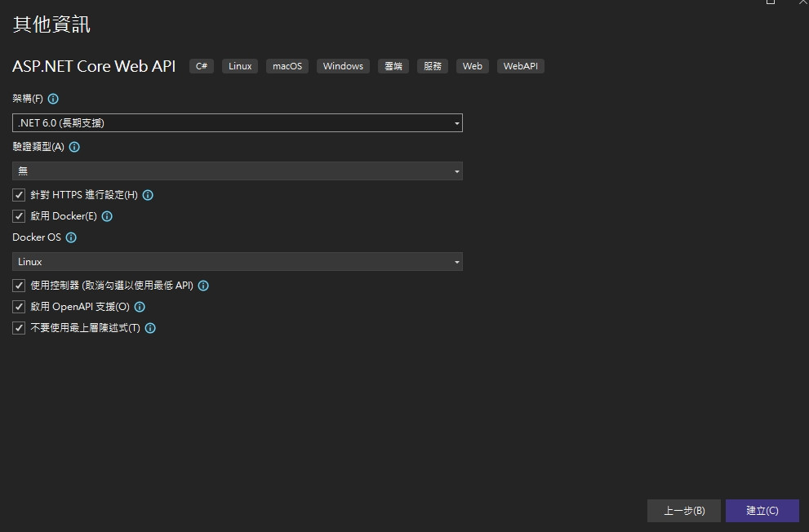809x532 pixels.
Task: Toggle 啟用 Docker(E) checkbox
Action: (x=19, y=216)
